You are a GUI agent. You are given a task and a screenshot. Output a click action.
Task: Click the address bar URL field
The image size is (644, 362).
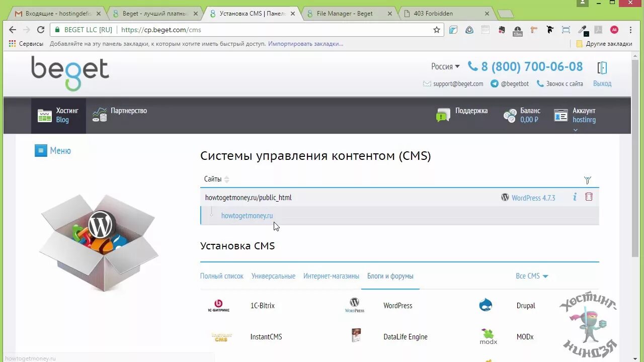coord(247,30)
